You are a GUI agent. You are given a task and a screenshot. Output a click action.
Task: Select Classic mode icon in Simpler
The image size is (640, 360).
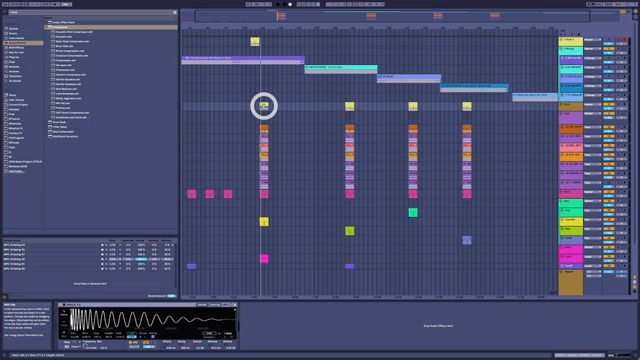64,312
